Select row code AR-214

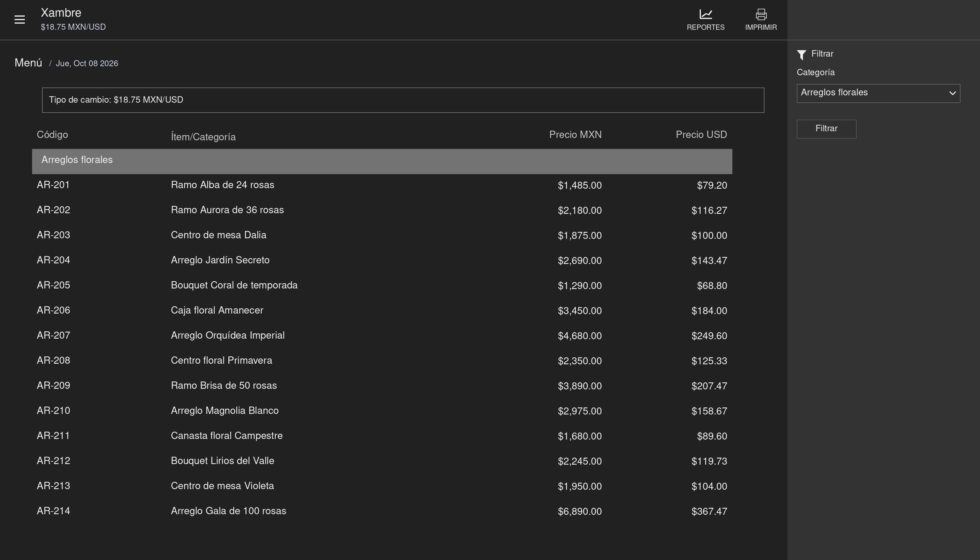coord(53,511)
